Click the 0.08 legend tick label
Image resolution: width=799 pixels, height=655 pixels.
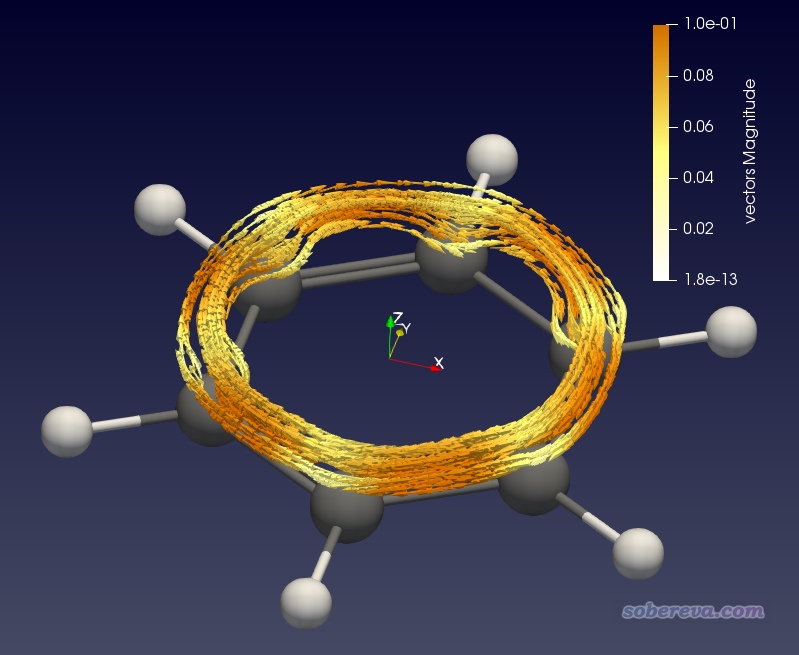pyautogui.click(x=698, y=75)
